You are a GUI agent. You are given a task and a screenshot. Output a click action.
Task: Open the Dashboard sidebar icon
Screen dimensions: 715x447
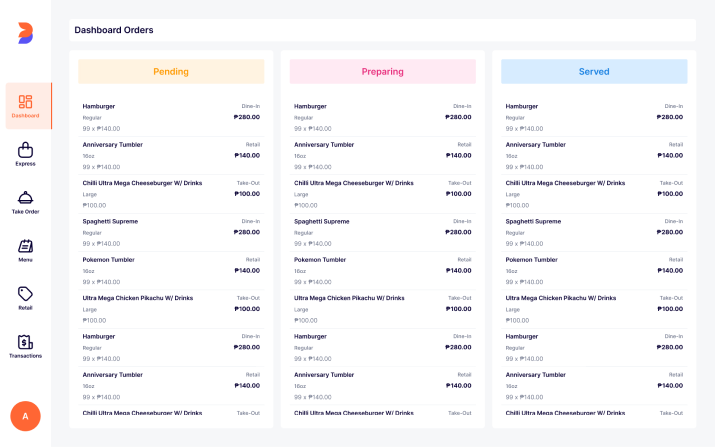coord(25,102)
